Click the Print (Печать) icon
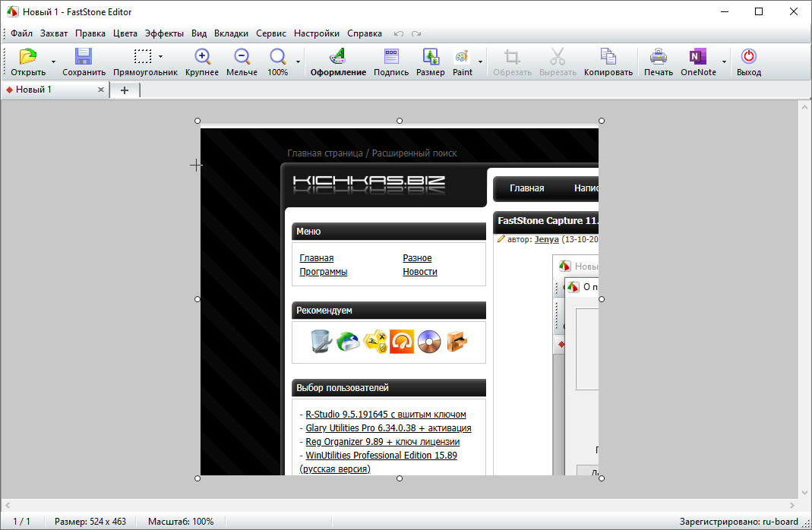 point(659,58)
